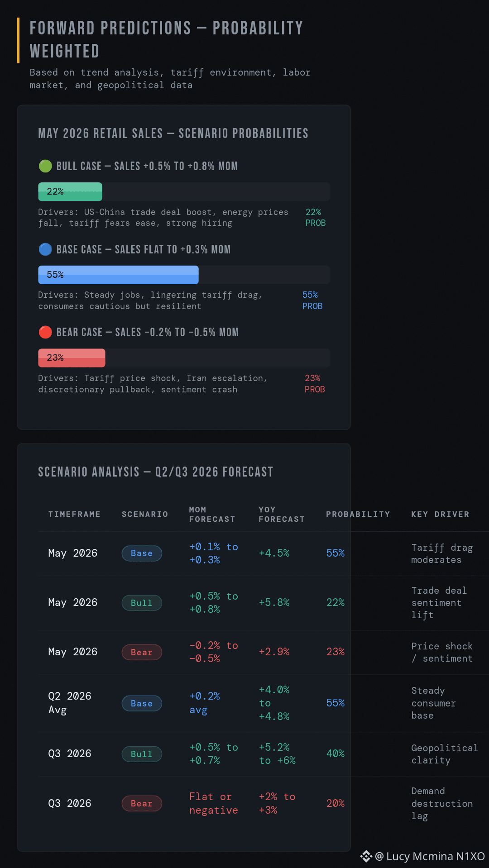489x868 pixels.
Task: Click the PROBABILITY column header
Action: tap(358, 514)
